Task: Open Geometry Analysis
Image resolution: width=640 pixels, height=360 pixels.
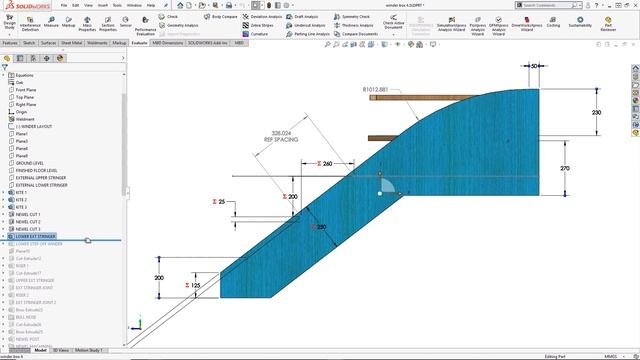Action: pos(178,25)
